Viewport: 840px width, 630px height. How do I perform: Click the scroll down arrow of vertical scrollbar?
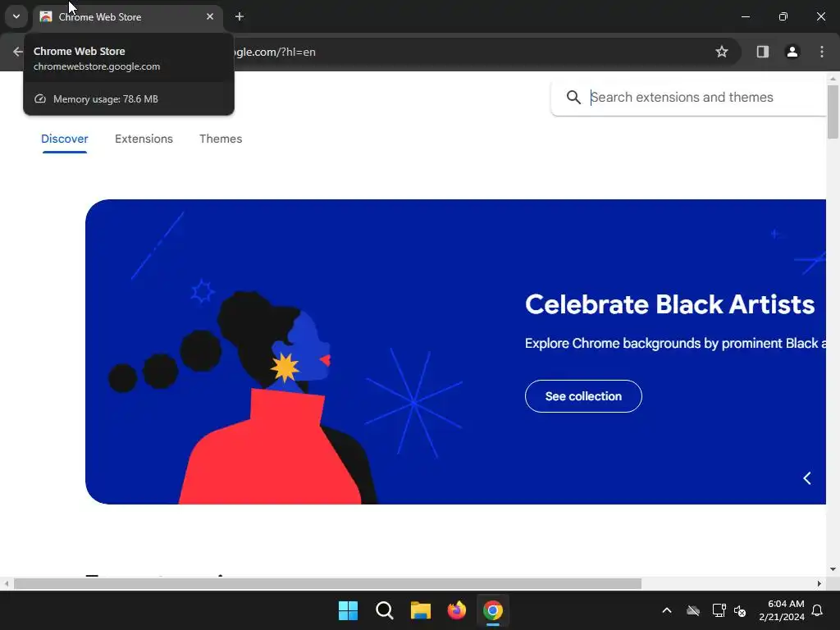pos(833,569)
